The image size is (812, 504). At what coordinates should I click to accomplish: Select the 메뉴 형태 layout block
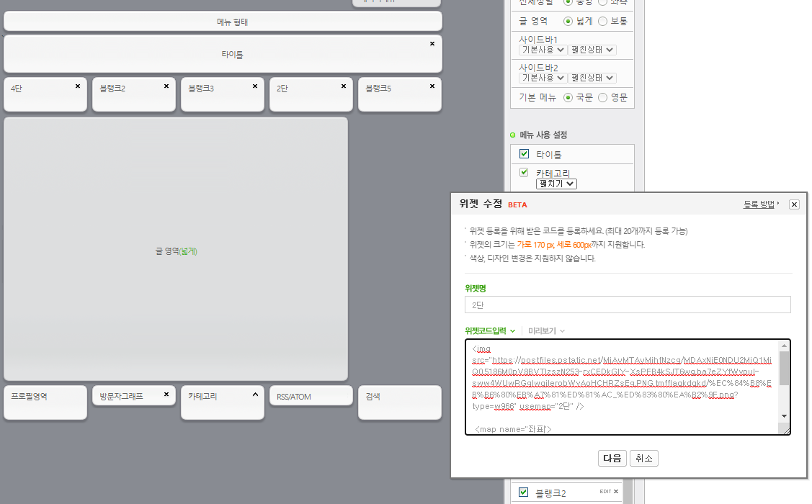(223, 22)
